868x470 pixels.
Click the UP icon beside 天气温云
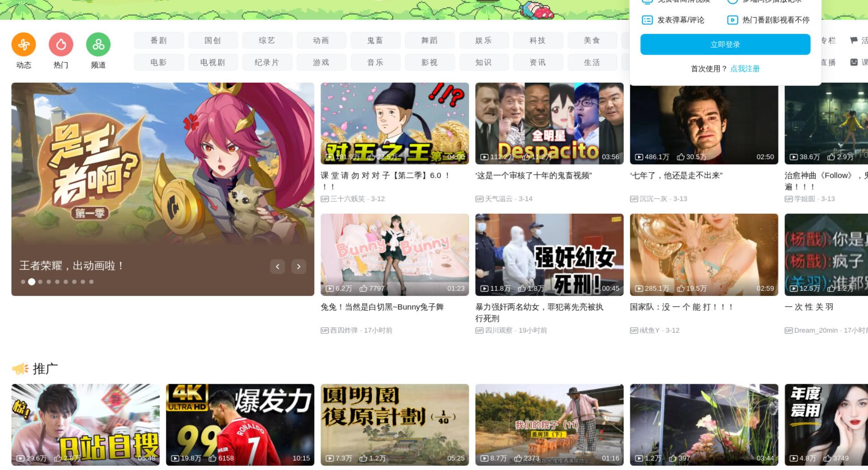pos(479,199)
